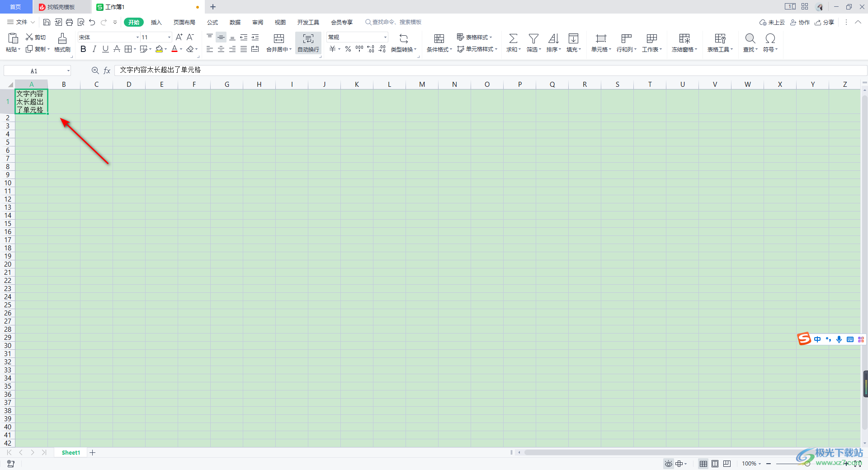Click the formula bar input field

pyautogui.click(x=491, y=70)
